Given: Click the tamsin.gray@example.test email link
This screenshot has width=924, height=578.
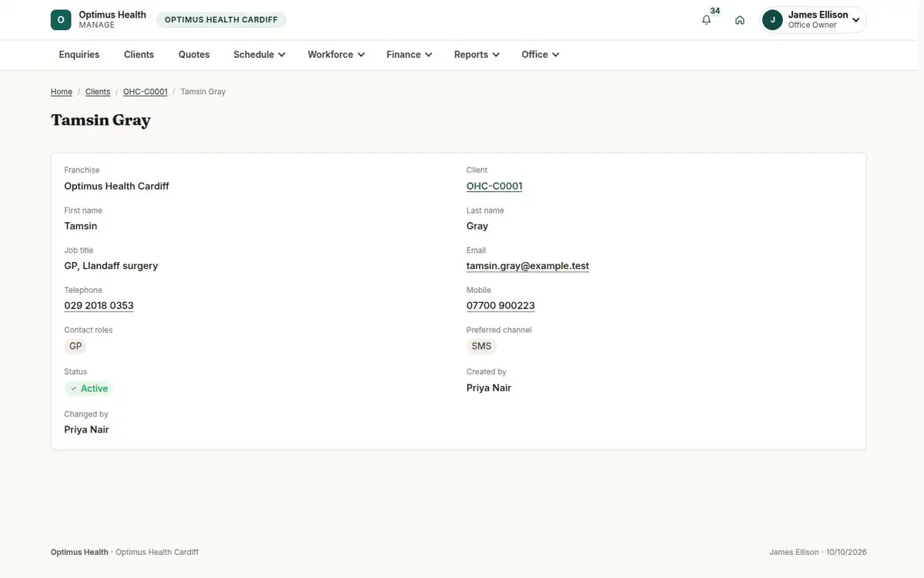Looking at the screenshot, I should (527, 266).
